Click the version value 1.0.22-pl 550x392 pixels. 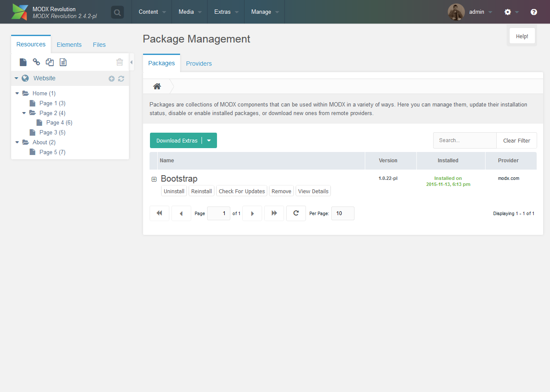click(388, 178)
